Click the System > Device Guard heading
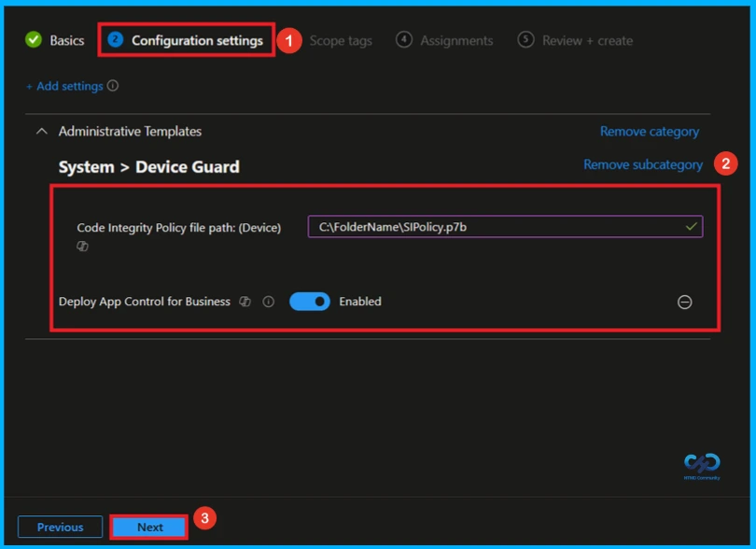 pos(149,167)
